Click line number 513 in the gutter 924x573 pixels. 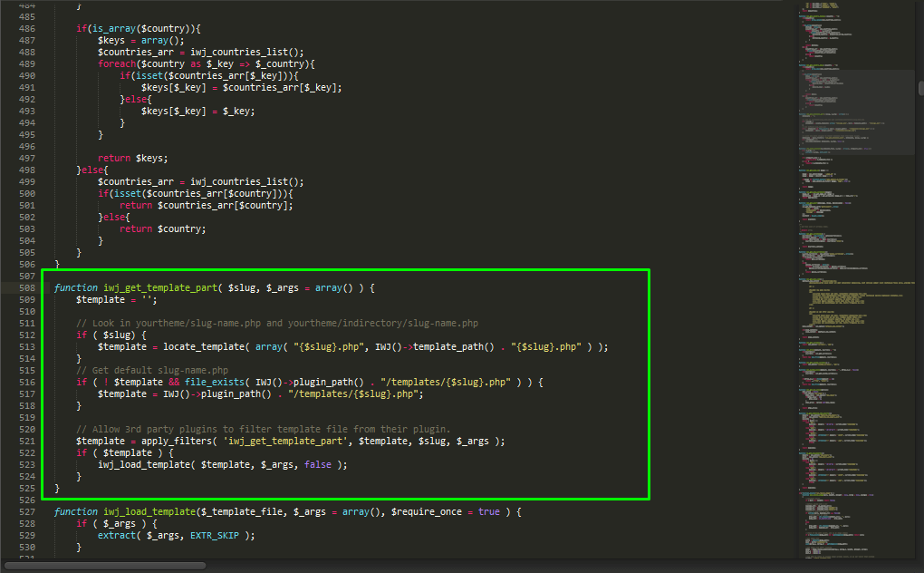coord(27,346)
